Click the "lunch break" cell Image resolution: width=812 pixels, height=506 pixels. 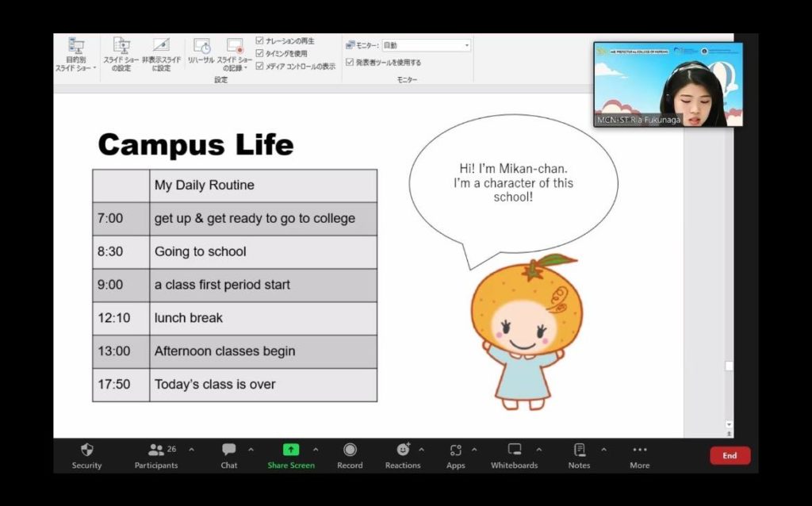tap(263, 318)
